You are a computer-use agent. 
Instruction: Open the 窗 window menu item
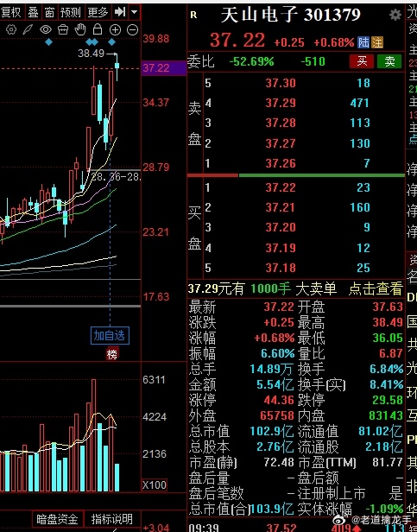(x=49, y=13)
